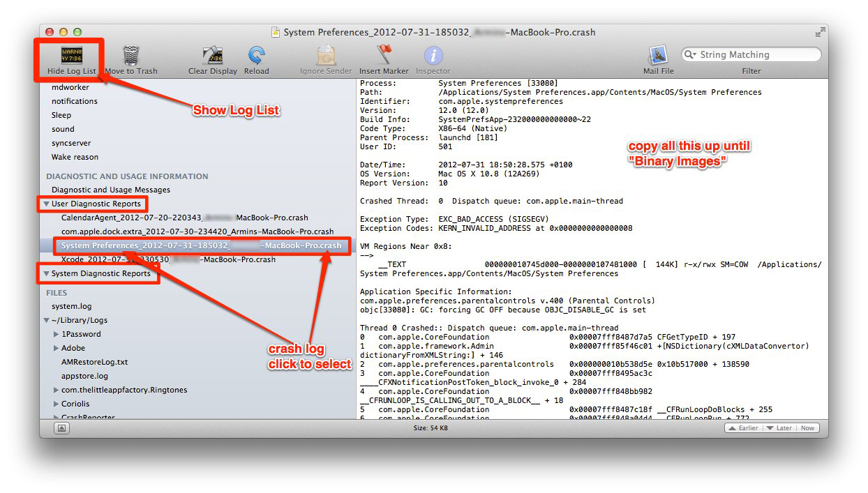Focus the String Matching filter field
868x493 pixels.
tap(751, 54)
